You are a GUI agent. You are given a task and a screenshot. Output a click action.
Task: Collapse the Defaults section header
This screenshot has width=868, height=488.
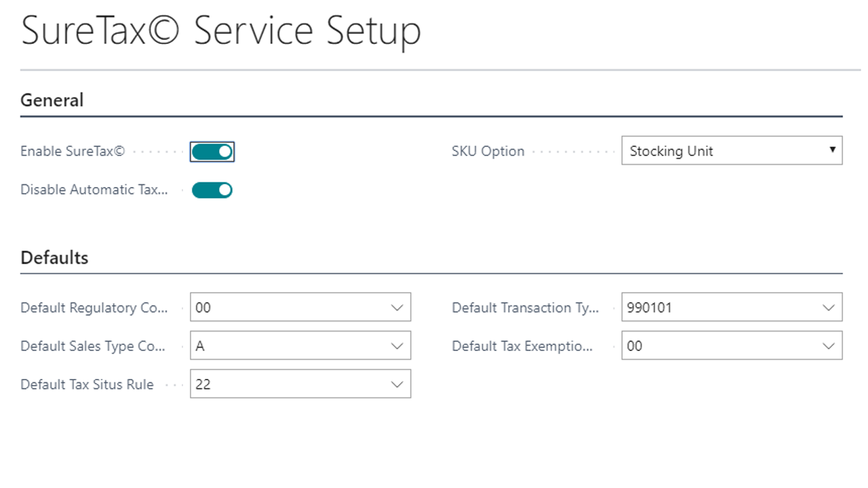click(x=54, y=258)
